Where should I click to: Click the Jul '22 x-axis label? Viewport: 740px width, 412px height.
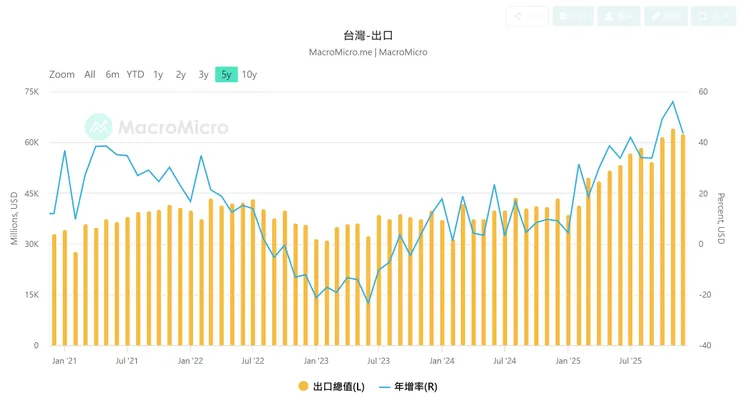tap(253, 361)
